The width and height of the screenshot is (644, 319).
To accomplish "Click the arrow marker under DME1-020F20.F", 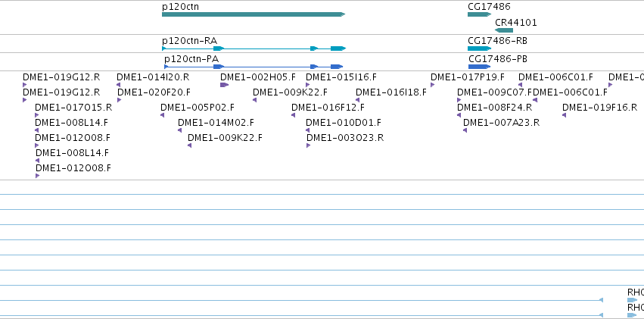I will coord(119,100).
